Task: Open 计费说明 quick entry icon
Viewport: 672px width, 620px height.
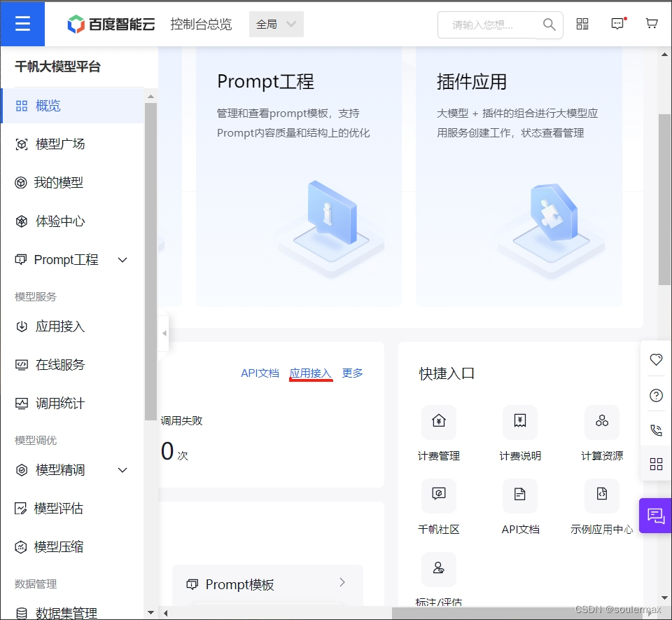Action: pos(520,422)
